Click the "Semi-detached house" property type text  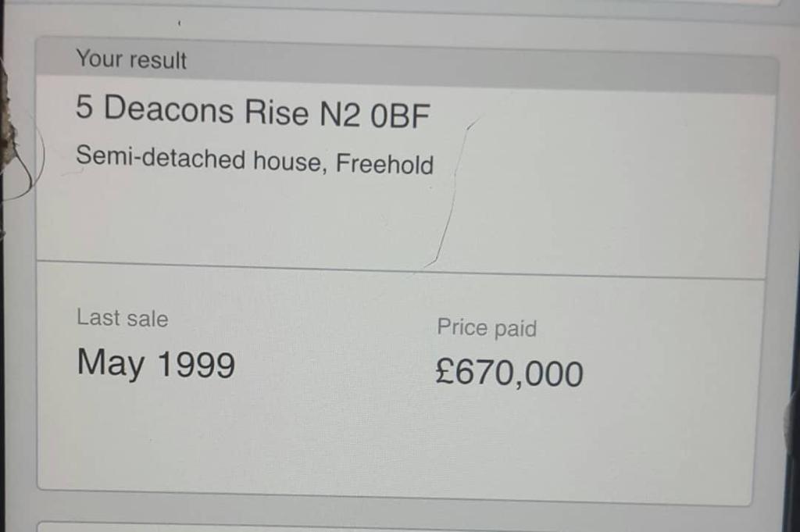tap(202, 160)
